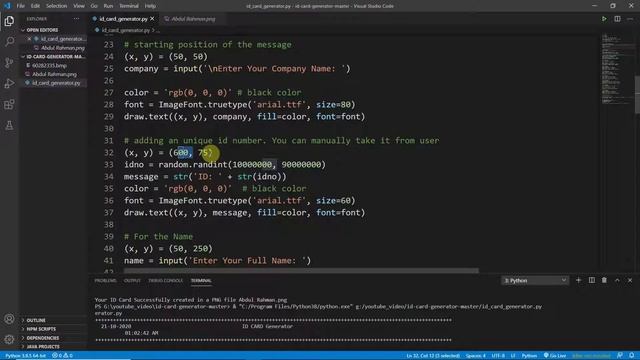
Task: Change file encoding UTF-8 in status bar
Action: tap(498, 356)
